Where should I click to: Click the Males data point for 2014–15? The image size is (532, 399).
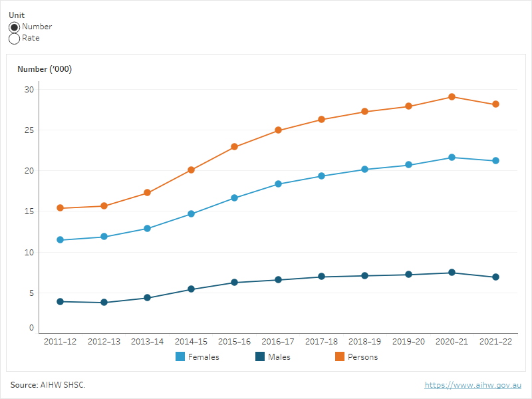[x=191, y=289]
